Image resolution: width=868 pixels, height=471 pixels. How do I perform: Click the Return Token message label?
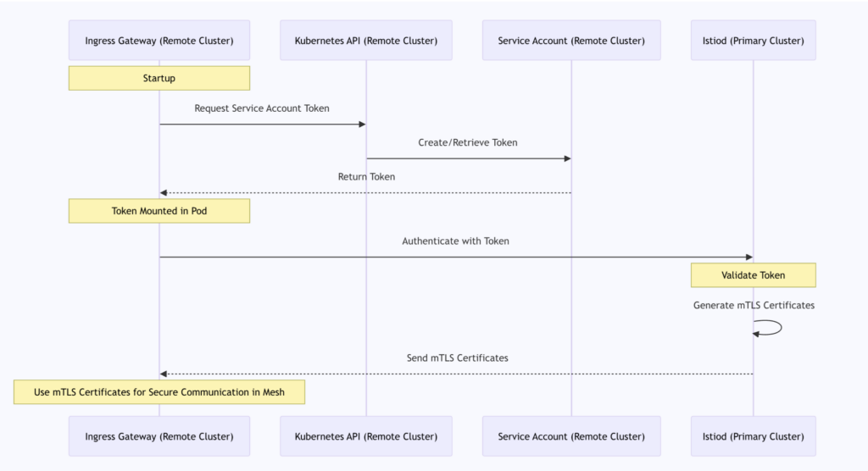click(x=365, y=177)
